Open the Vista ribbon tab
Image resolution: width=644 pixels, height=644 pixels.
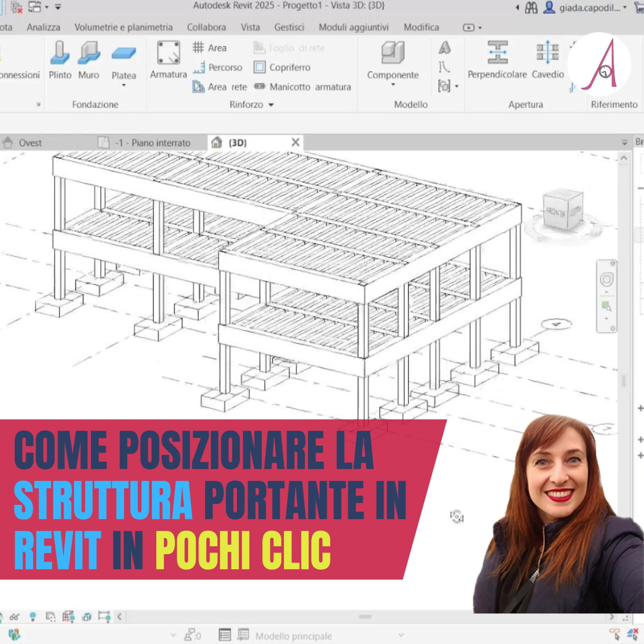250,27
